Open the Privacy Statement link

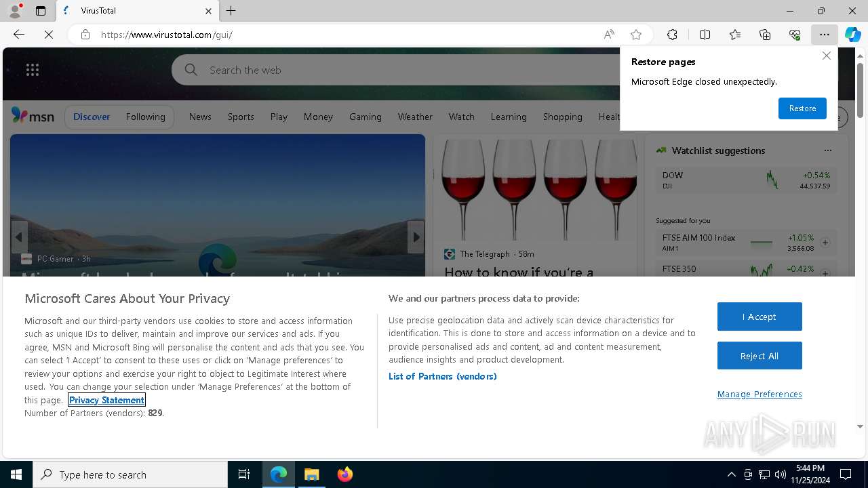(x=106, y=400)
